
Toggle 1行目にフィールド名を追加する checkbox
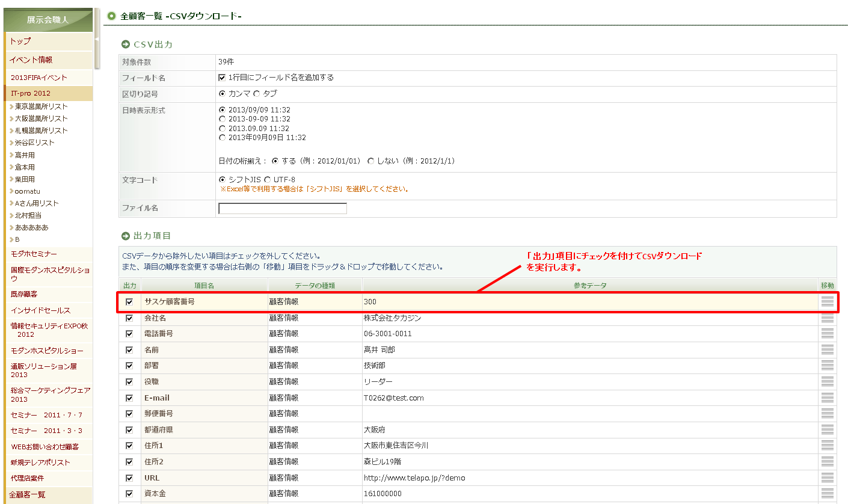(x=222, y=78)
